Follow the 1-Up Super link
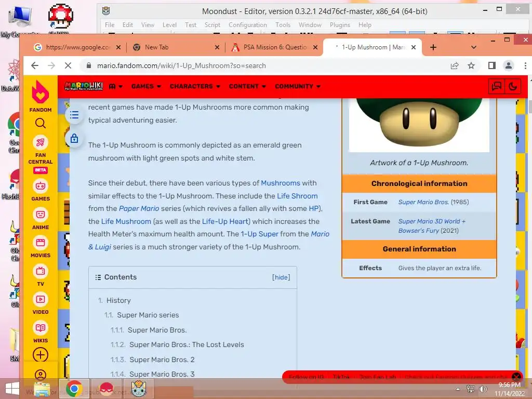The image size is (532, 399). point(259,234)
